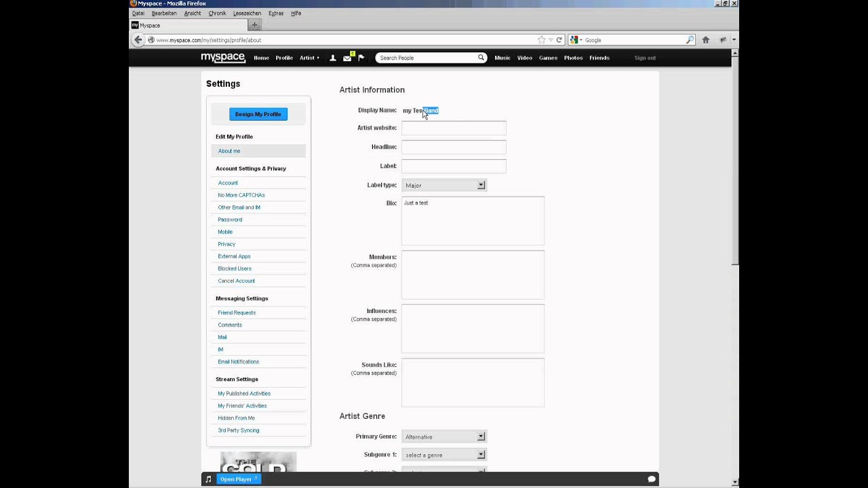Open Other Email and IM link
Viewport: 868px width, 488px height.
tap(239, 207)
